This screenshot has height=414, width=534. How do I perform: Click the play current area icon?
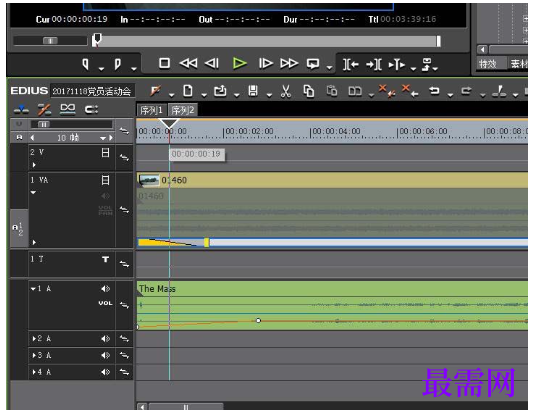pos(397,64)
